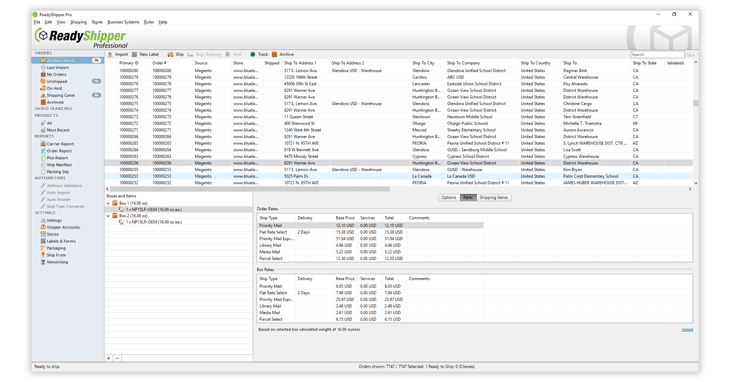Click orders table horizontal scrollbar thumb
This screenshot has height=382, width=730.
[x=249, y=189]
